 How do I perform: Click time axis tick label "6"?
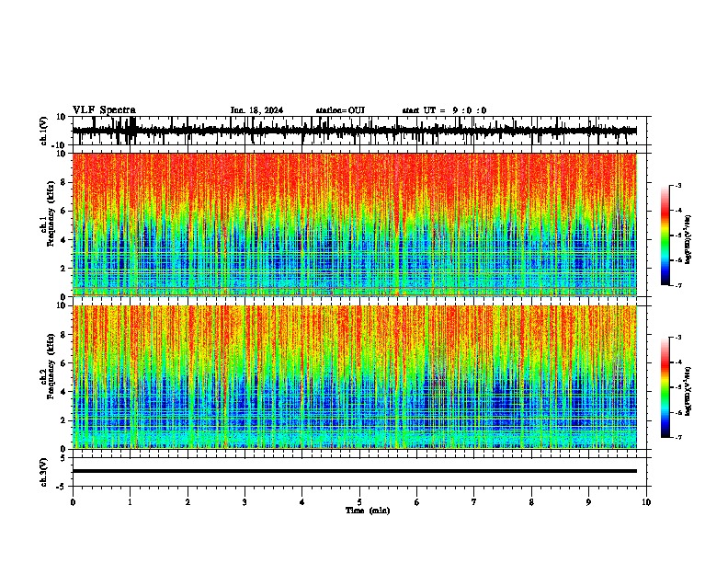tap(416, 502)
